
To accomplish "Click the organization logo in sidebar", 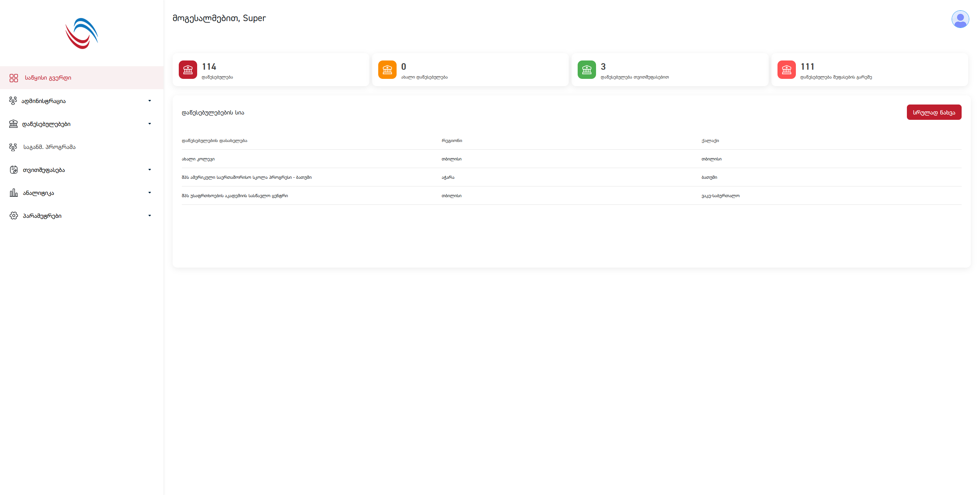I will pyautogui.click(x=82, y=34).
